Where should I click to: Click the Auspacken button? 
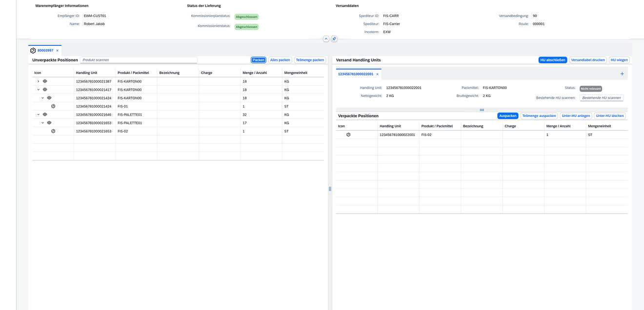(x=508, y=116)
